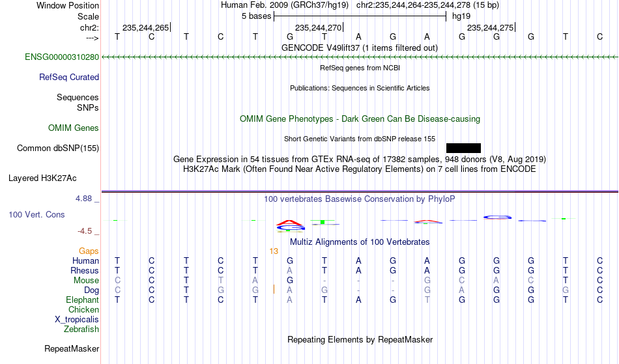
Task: Click the SNPs track label
Action: pyautogui.click(x=88, y=107)
